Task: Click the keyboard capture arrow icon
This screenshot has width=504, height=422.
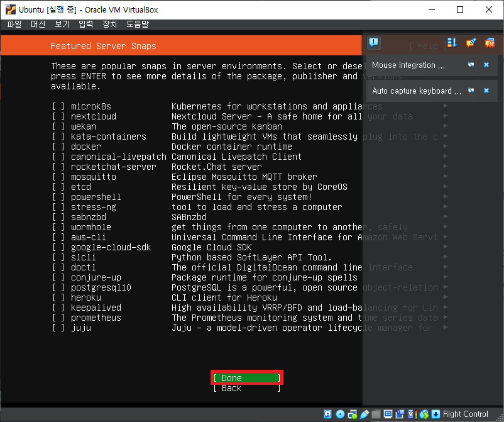Action: click(x=436, y=414)
